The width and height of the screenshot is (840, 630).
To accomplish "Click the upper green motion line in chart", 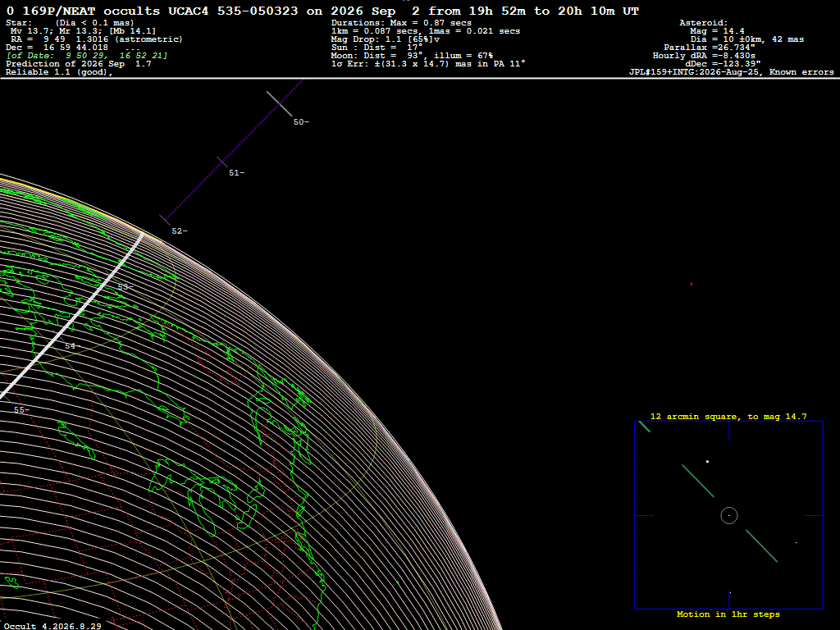I will point(698,481).
